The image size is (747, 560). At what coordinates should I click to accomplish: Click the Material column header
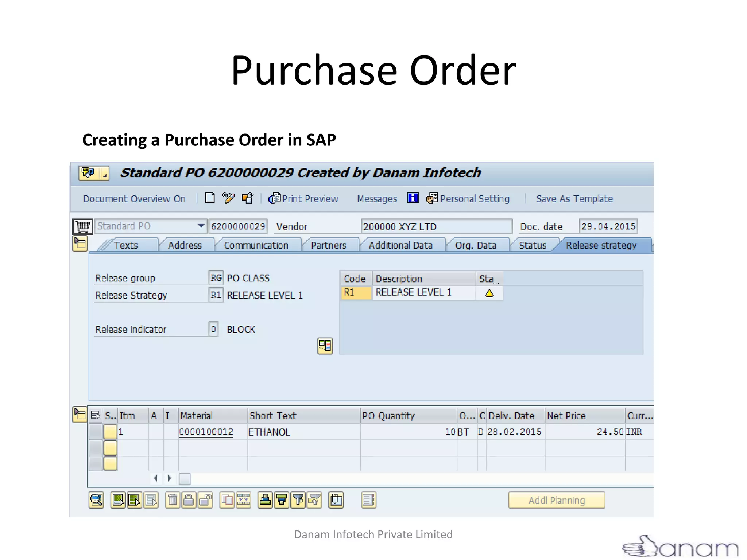[213, 416]
